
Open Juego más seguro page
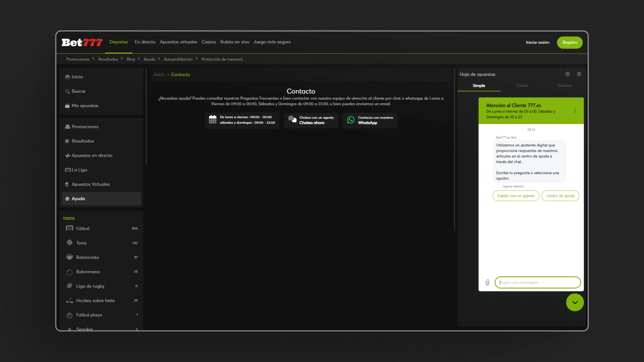point(272,42)
